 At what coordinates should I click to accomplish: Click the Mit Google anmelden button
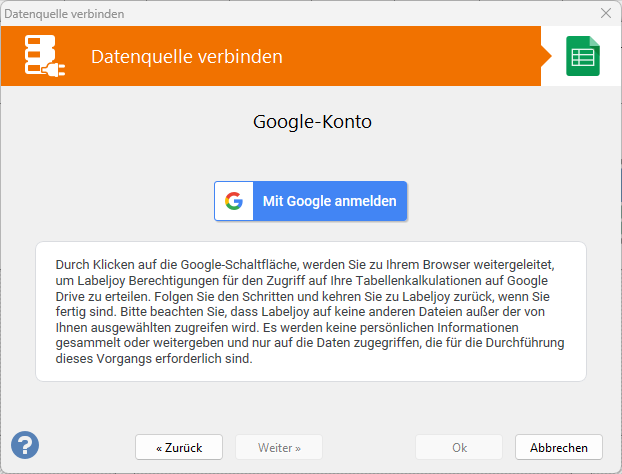pos(311,201)
